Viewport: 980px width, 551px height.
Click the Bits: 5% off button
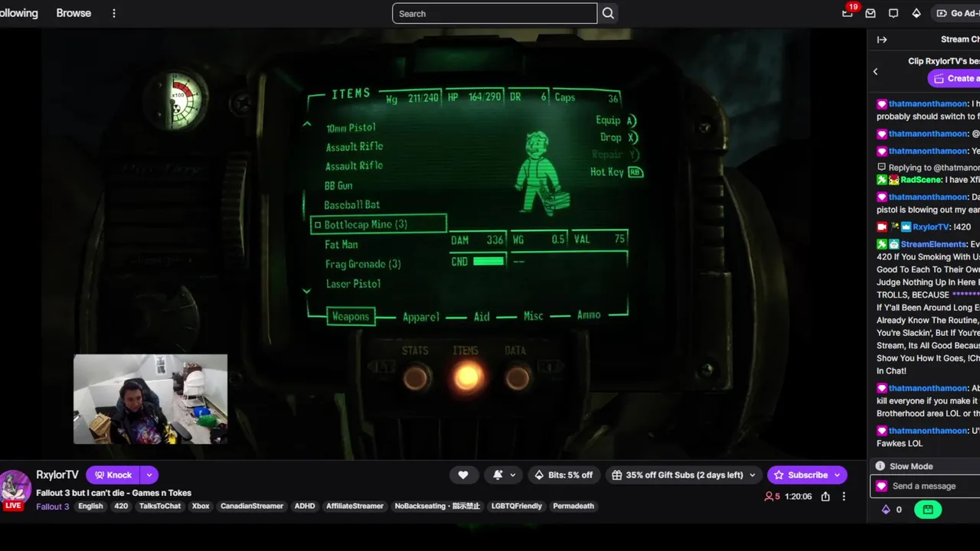coord(563,474)
